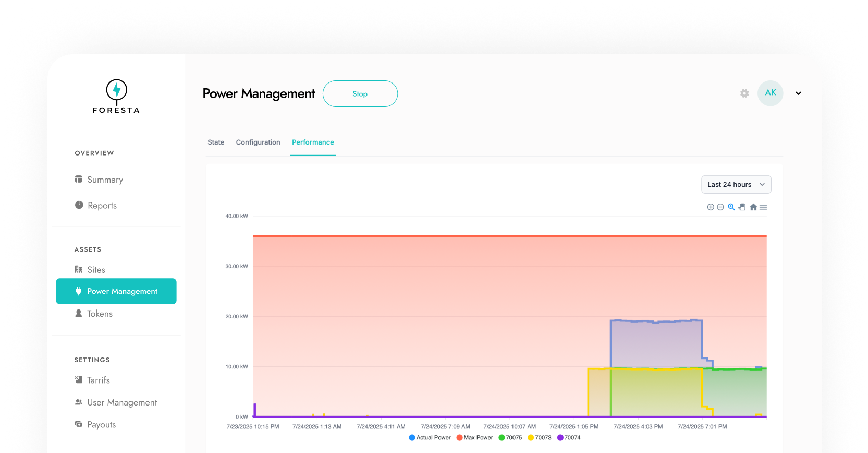Open the chart hamburger menu

point(763,207)
